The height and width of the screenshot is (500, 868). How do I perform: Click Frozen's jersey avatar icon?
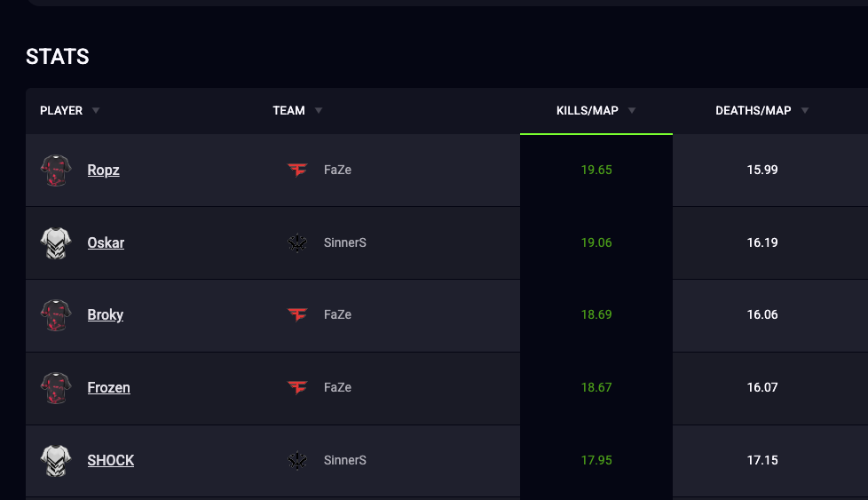[x=56, y=387]
